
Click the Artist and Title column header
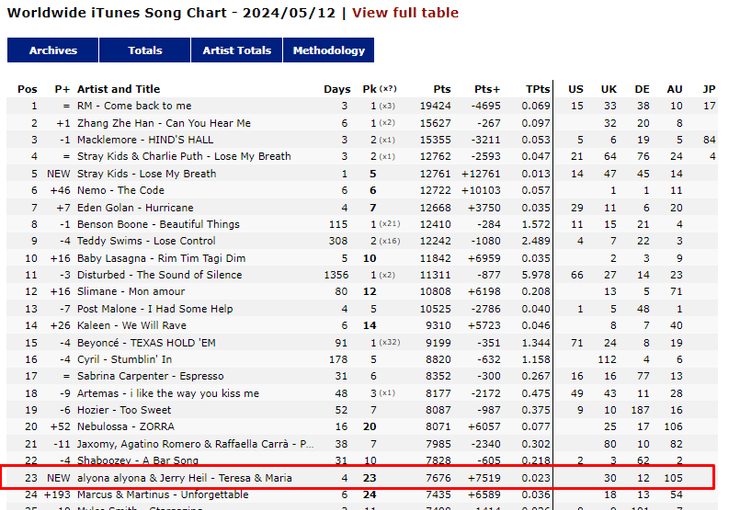coord(118,89)
